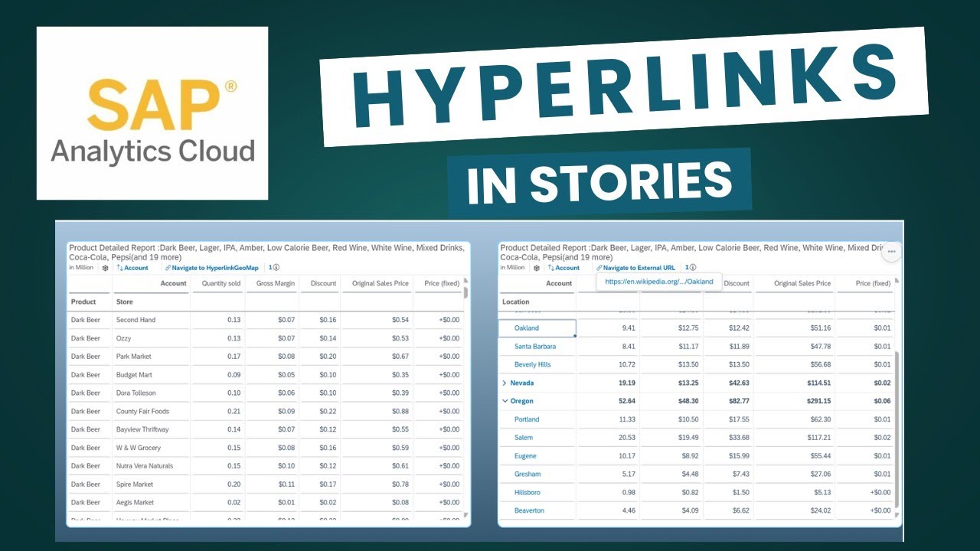Click the Oregon row label
Image resolution: width=980 pixels, height=551 pixels.
coord(522,401)
